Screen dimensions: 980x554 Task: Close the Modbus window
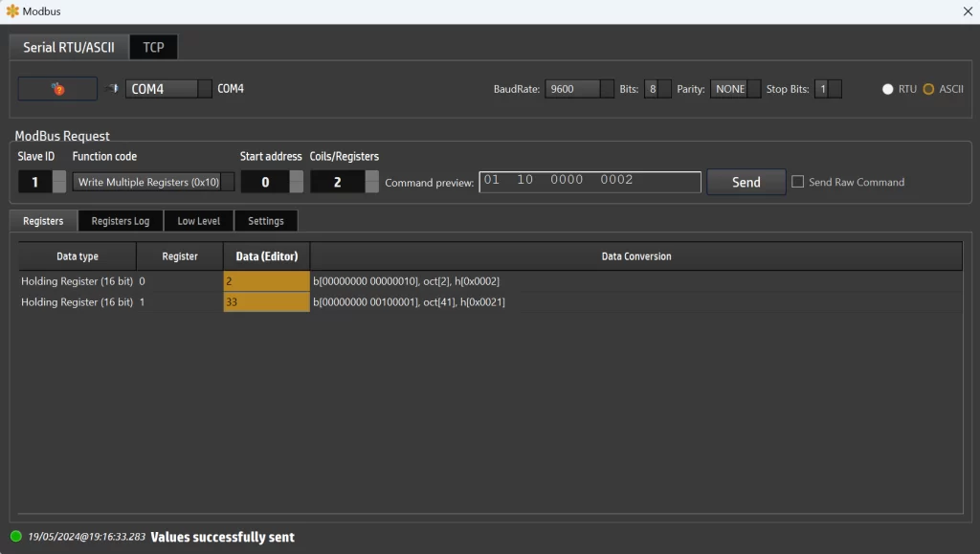coord(968,11)
